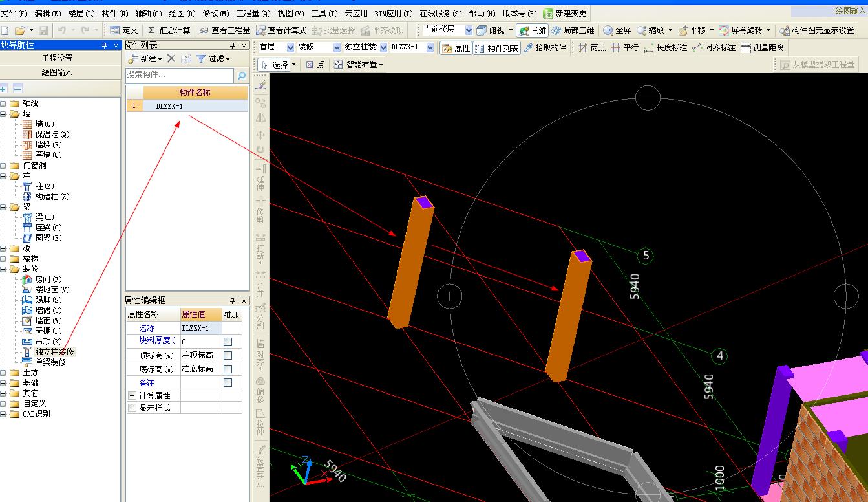This screenshot has width=868, height=502.
Task: Click the 长度标注 length dimension tool
Action: (x=665, y=48)
